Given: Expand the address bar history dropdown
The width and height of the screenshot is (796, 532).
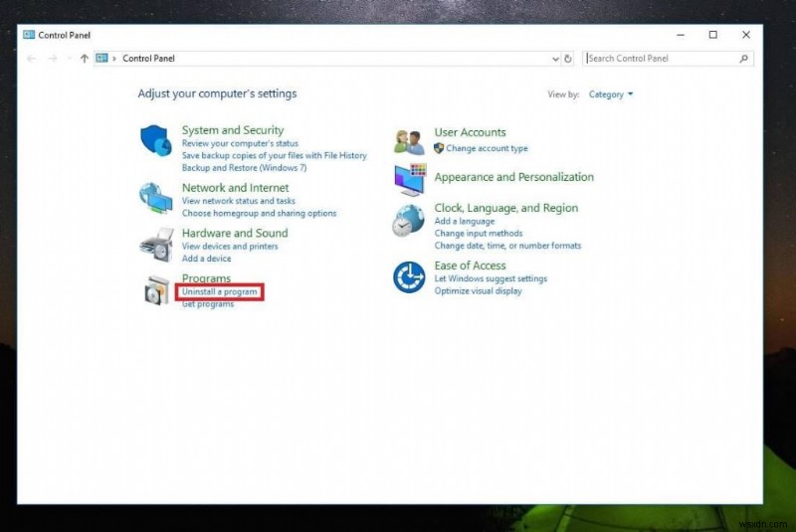Looking at the screenshot, I should click(555, 59).
